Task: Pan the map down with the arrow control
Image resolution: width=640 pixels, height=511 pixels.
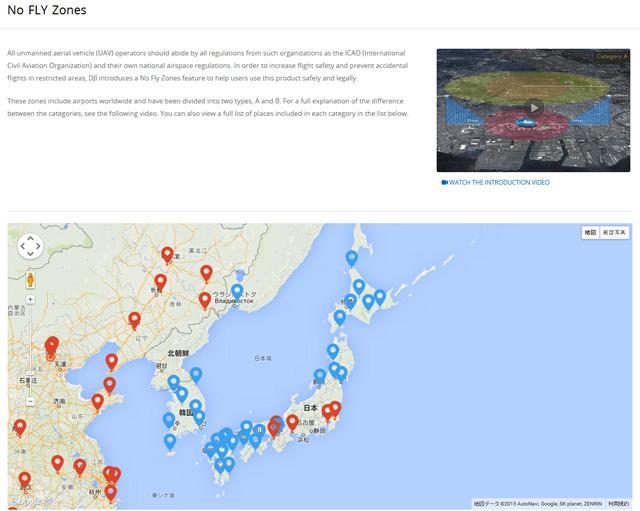Action: [x=31, y=254]
